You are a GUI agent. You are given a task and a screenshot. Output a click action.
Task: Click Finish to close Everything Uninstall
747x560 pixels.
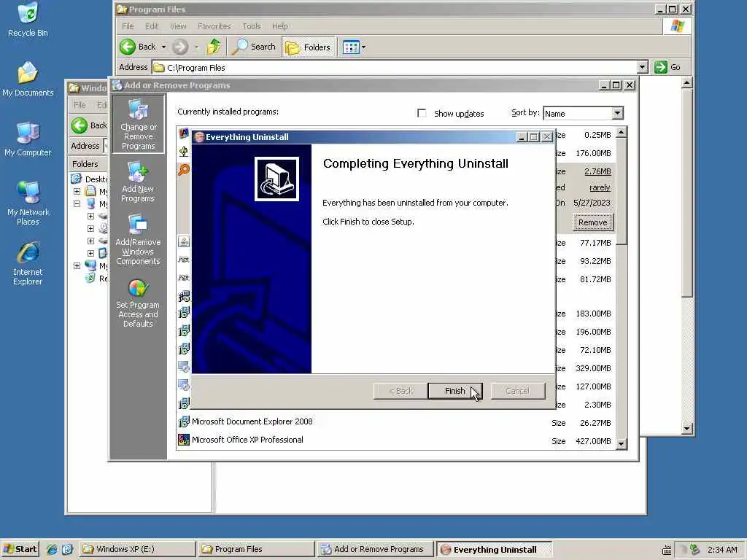455,391
